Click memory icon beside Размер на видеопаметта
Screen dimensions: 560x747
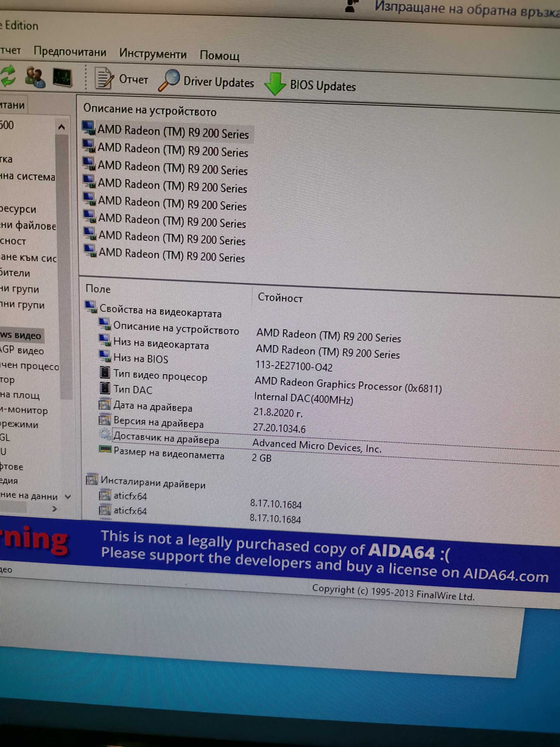click(x=105, y=449)
